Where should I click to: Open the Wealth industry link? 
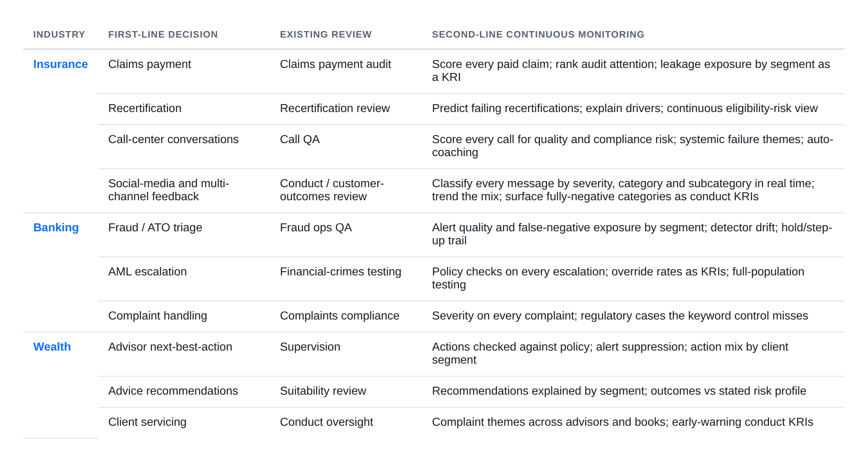coord(52,347)
